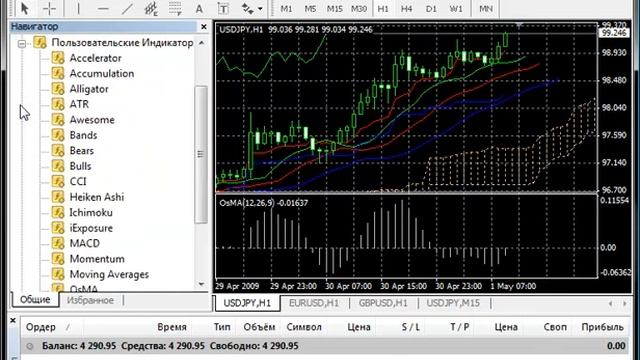
Task: Select the Bands indicator
Action: (x=83, y=136)
